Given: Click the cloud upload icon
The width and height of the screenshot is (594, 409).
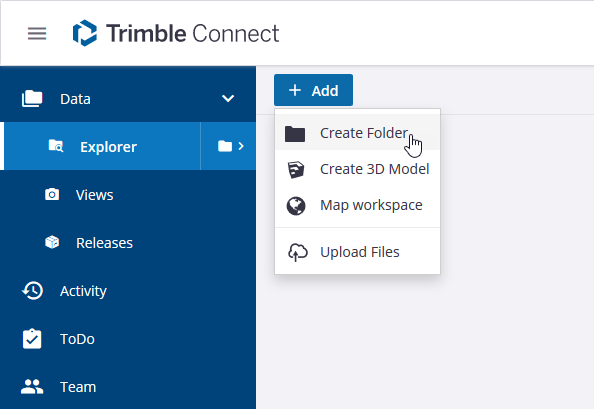Looking at the screenshot, I should [x=298, y=252].
